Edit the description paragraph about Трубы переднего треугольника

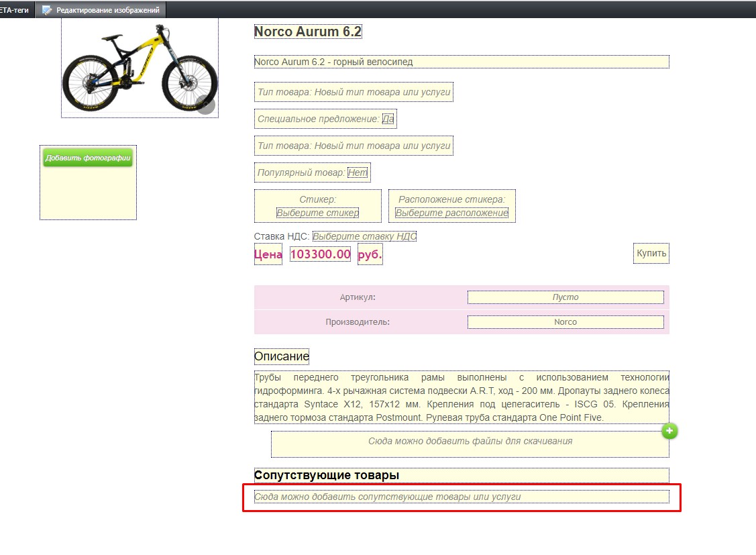462,397
